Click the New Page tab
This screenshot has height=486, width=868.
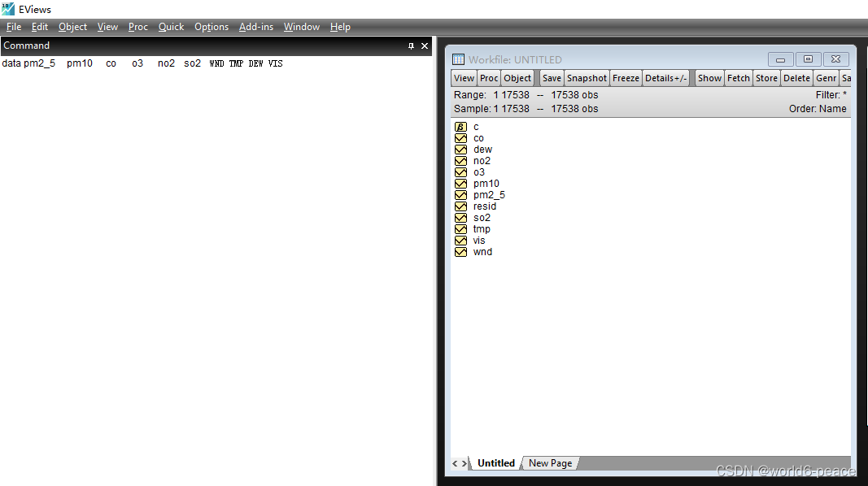pos(550,463)
